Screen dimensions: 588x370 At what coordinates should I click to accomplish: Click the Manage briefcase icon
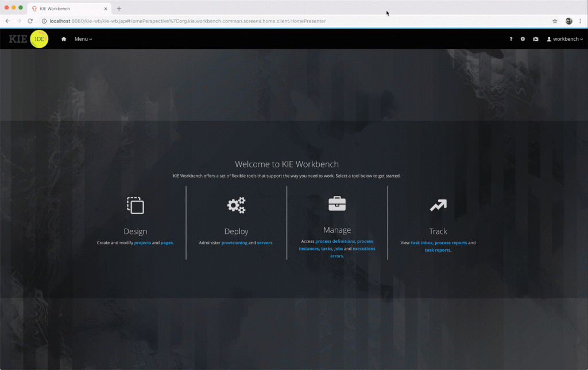pyautogui.click(x=337, y=203)
